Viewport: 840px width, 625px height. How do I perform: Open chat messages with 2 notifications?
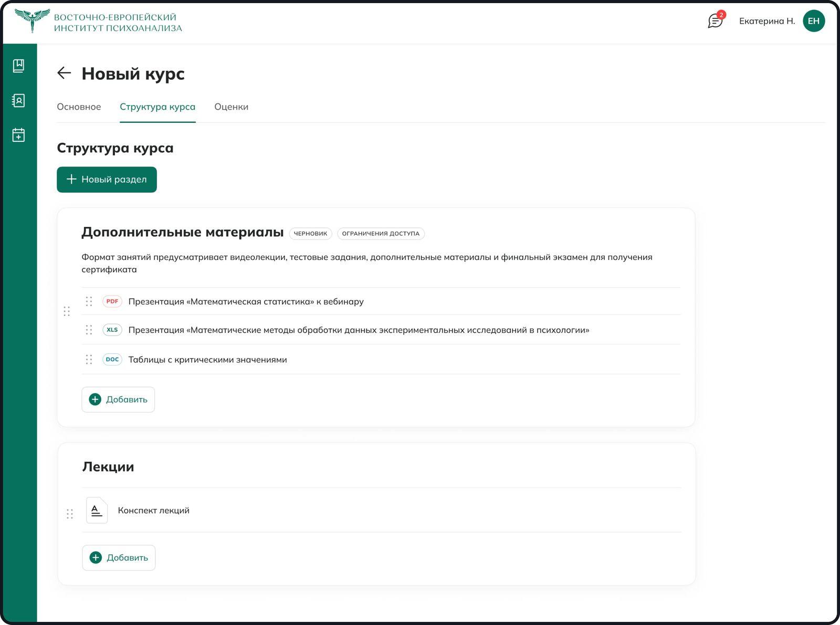pos(715,22)
